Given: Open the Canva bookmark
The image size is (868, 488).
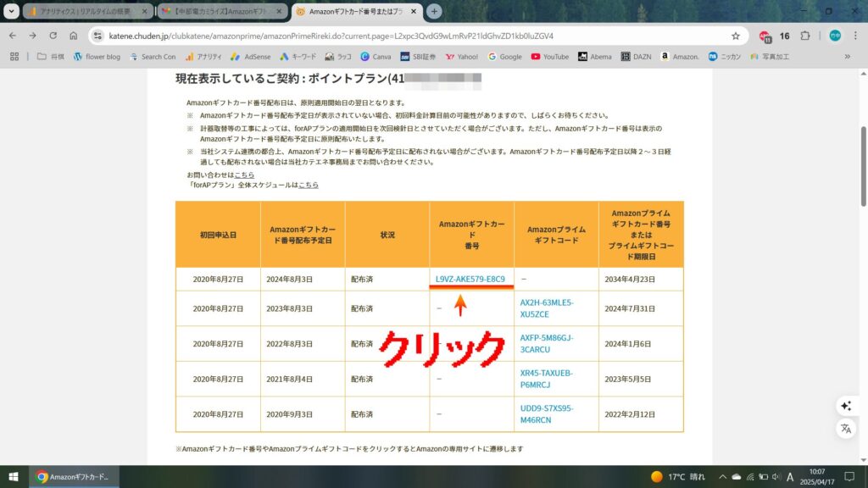Looking at the screenshot, I should (x=376, y=57).
